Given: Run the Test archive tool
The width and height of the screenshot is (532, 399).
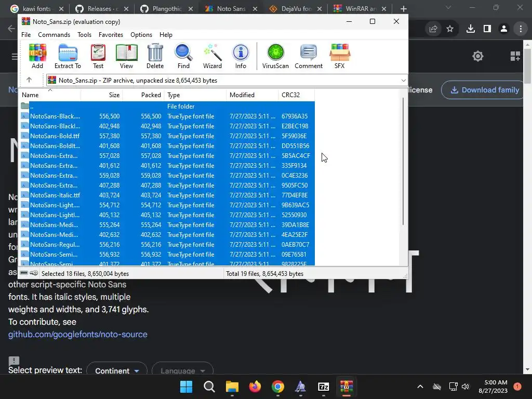Looking at the screenshot, I should click(x=98, y=56).
